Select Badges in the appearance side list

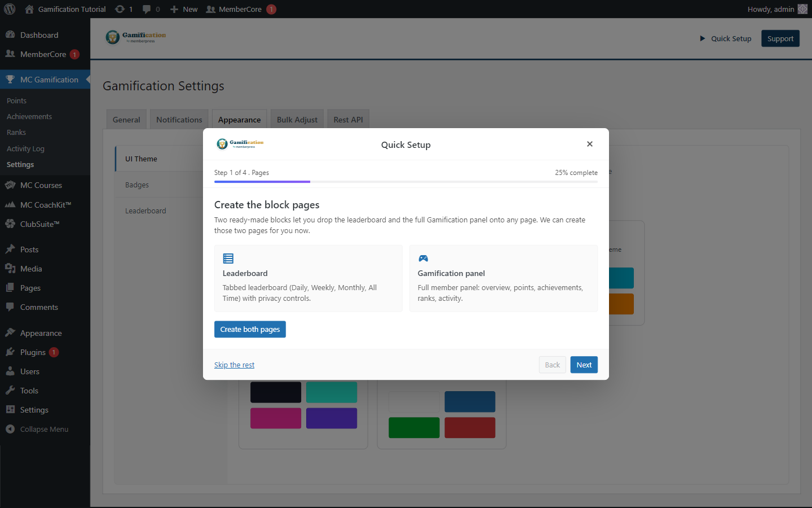[160, 185]
